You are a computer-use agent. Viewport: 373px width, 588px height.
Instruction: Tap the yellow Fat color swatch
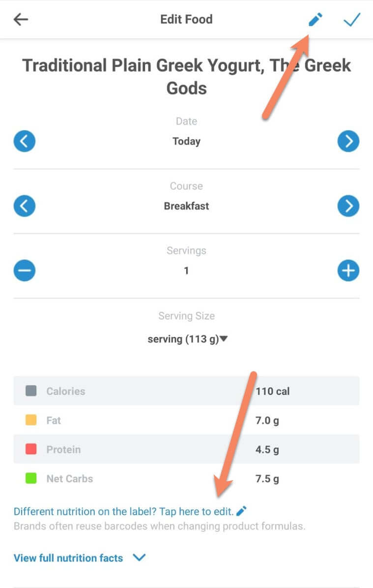pyautogui.click(x=31, y=420)
